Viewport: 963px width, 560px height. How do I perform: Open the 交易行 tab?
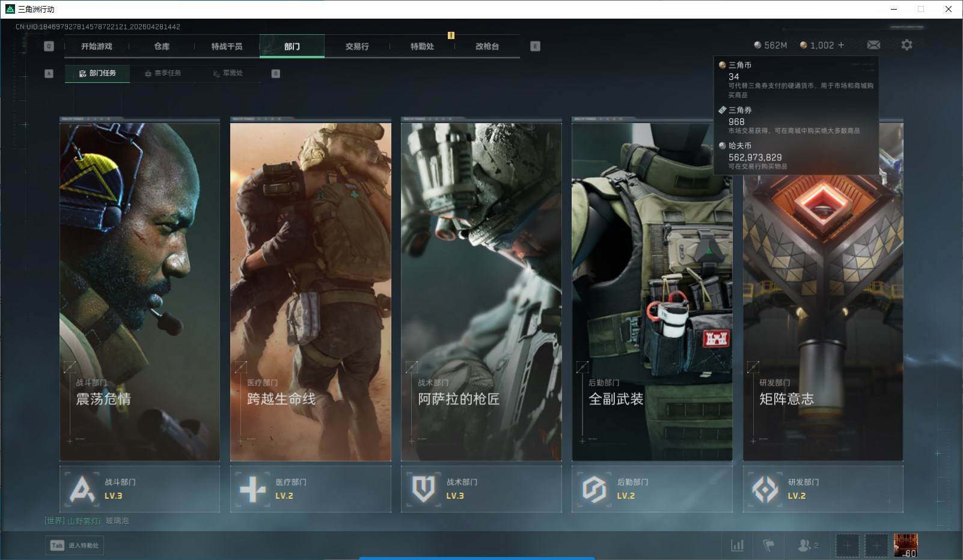[x=356, y=46]
